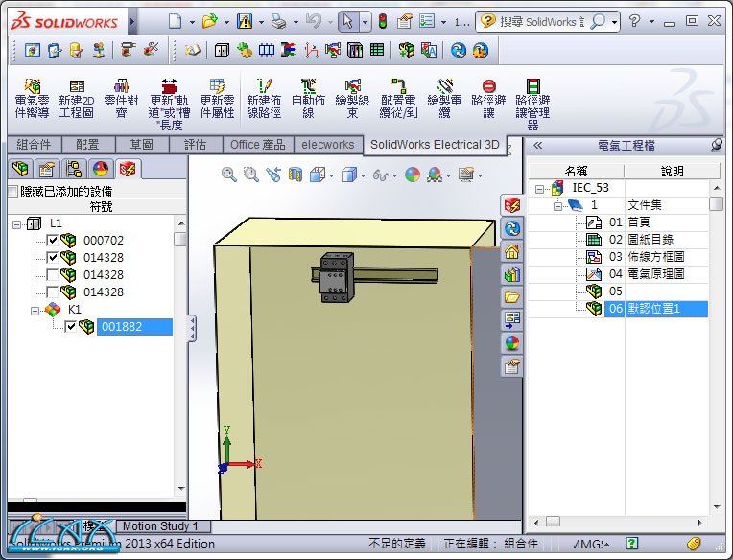
Task: Collapse the L1 tree node
Action: point(18,223)
